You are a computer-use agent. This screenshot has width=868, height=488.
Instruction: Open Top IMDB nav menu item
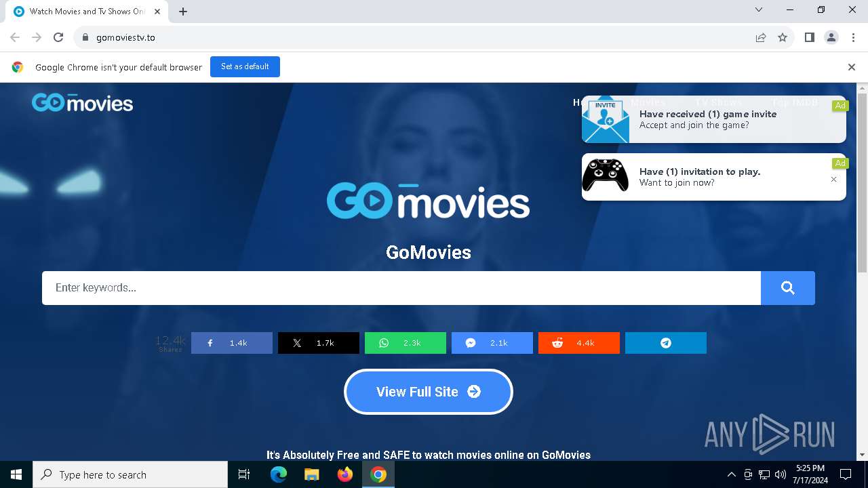click(795, 102)
